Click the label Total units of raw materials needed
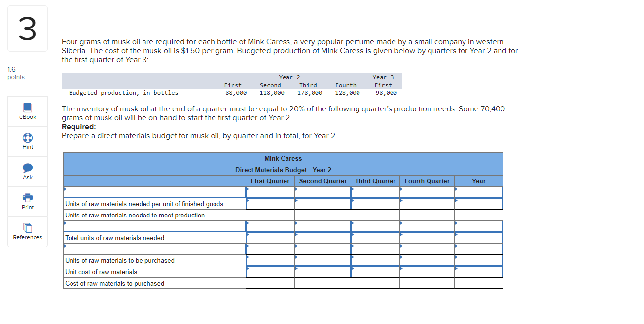The image size is (644, 324). pos(115,238)
